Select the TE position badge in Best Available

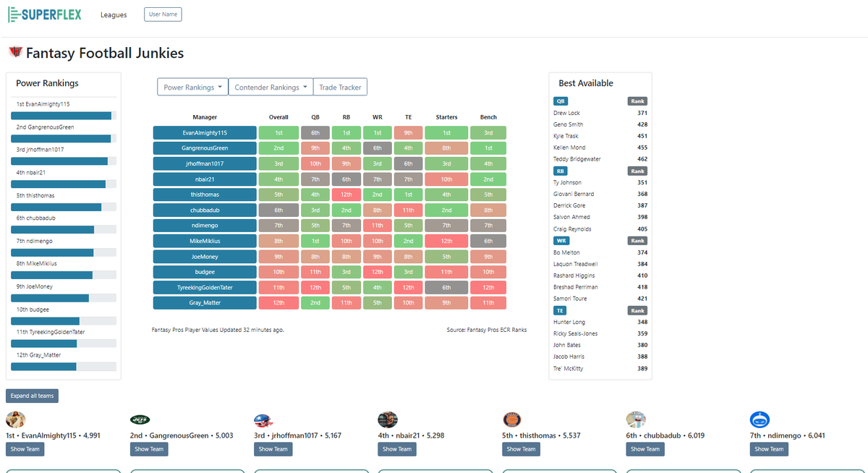point(560,310)
